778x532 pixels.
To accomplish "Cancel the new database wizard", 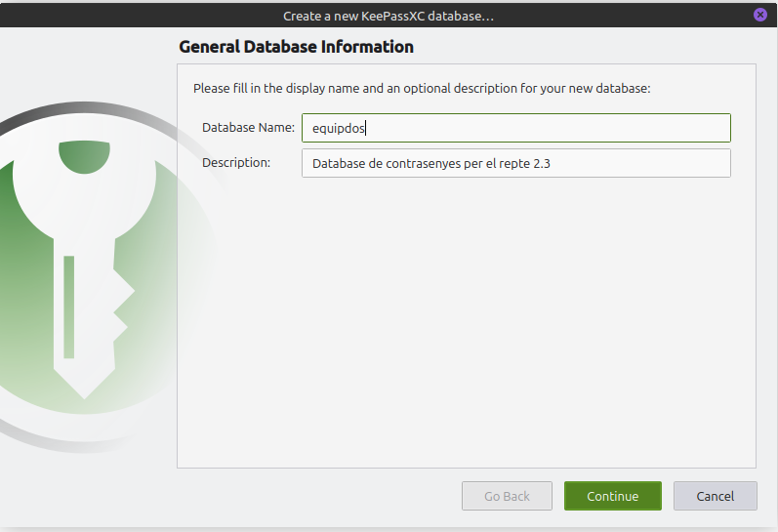I will [x=715, y=496].
